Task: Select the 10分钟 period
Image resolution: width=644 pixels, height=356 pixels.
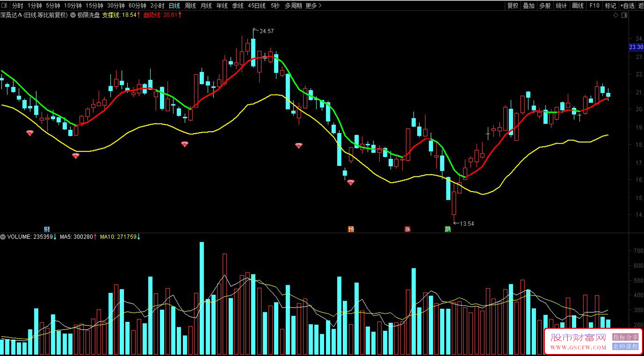Action: pyautogui.click(x=73, y=6)
